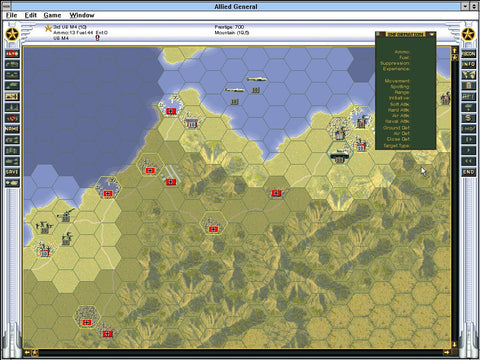Click the info panel top-left corner box

pos(379,34)
